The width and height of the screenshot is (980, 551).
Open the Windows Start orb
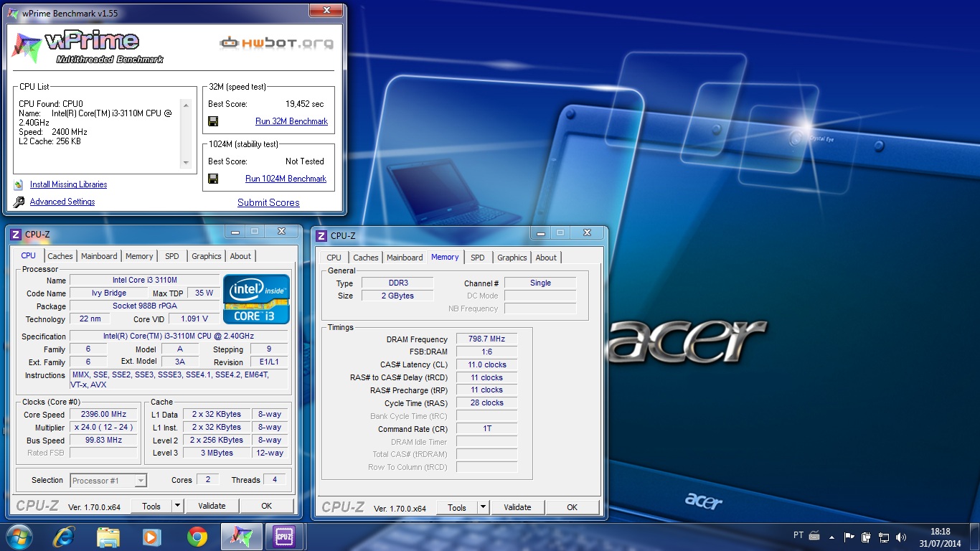(19, 537)
